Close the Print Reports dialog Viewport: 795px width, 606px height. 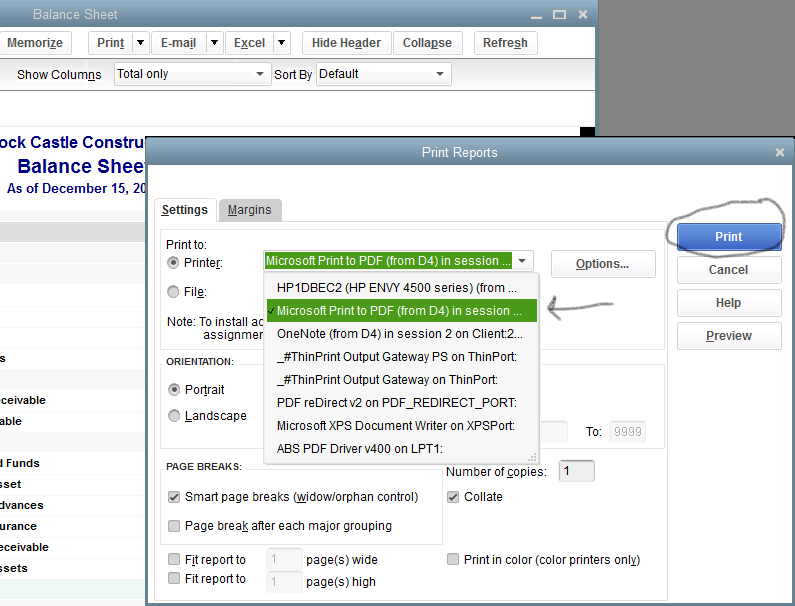[x=780, y=152]
